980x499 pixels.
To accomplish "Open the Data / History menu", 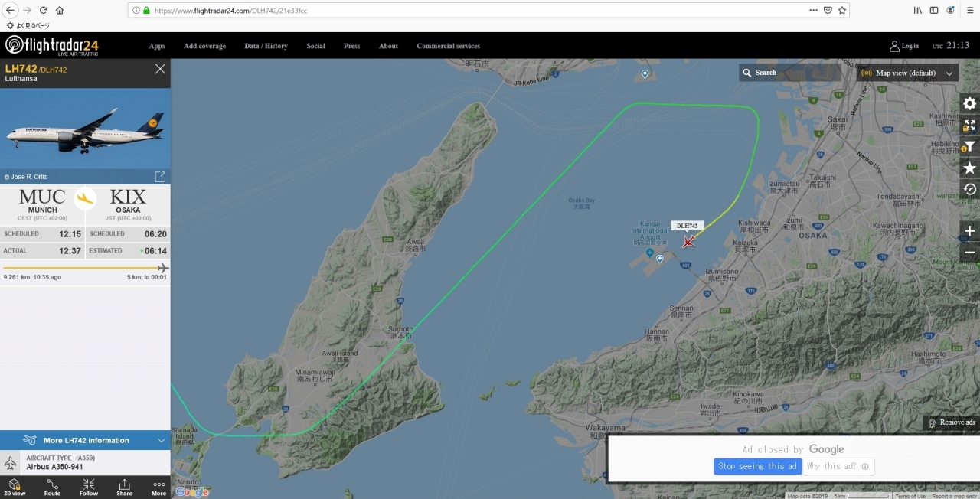I will 266,46.
